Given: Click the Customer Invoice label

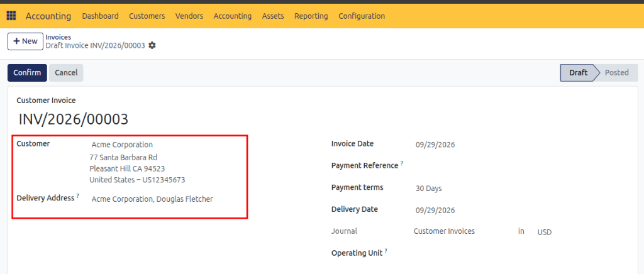Looking at the screenshot, I should coord(46,100).
